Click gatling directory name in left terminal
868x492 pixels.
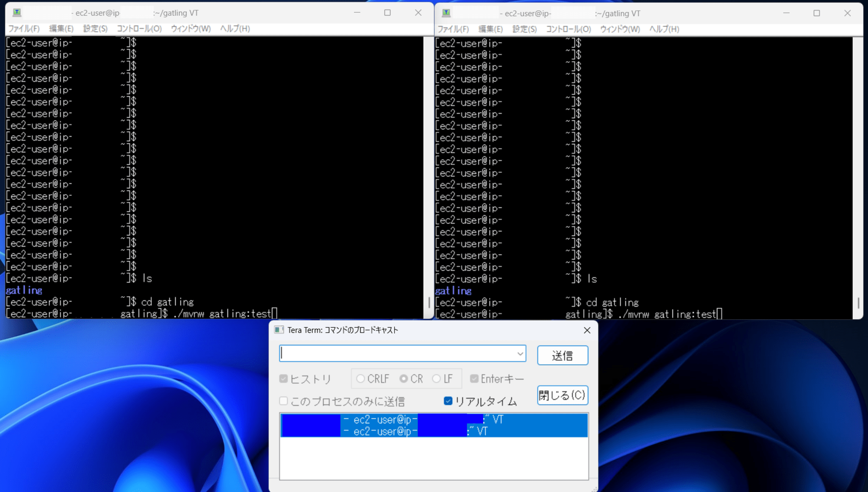pyautogui.click(x=24, y=290)
